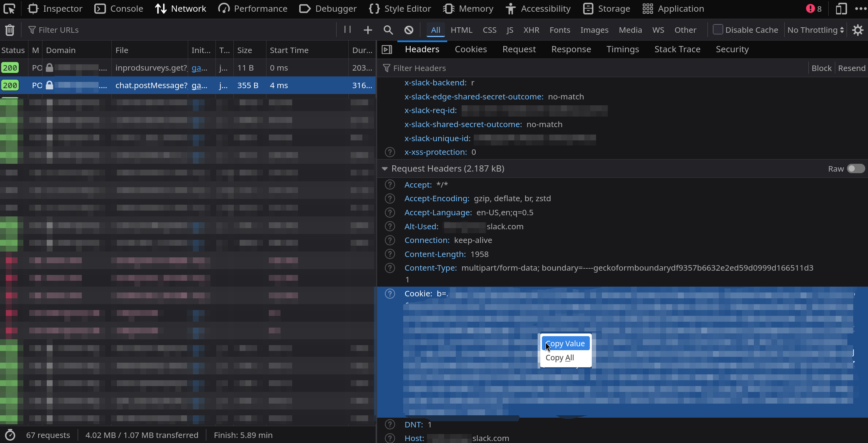The height and width of the screenshot is (443, 868).
Task: Open help icon beside Cookie header
Action: (390, 294)
